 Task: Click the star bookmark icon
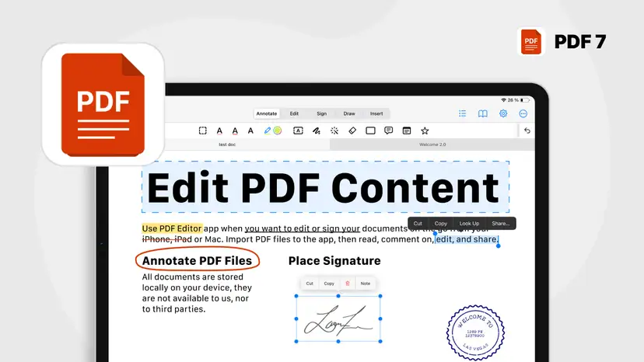tap(425, 131)
